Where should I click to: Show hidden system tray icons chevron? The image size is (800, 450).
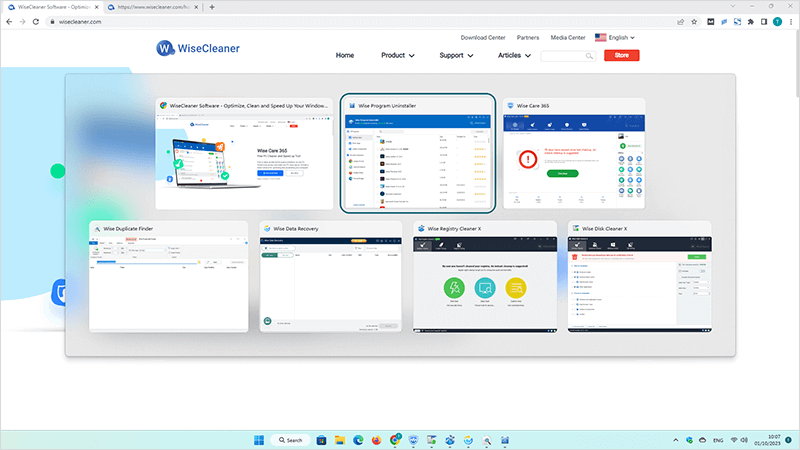click(676, 440)
